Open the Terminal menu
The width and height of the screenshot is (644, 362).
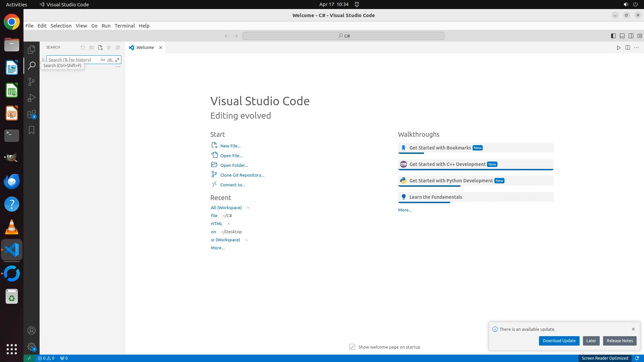coord(124,26)
